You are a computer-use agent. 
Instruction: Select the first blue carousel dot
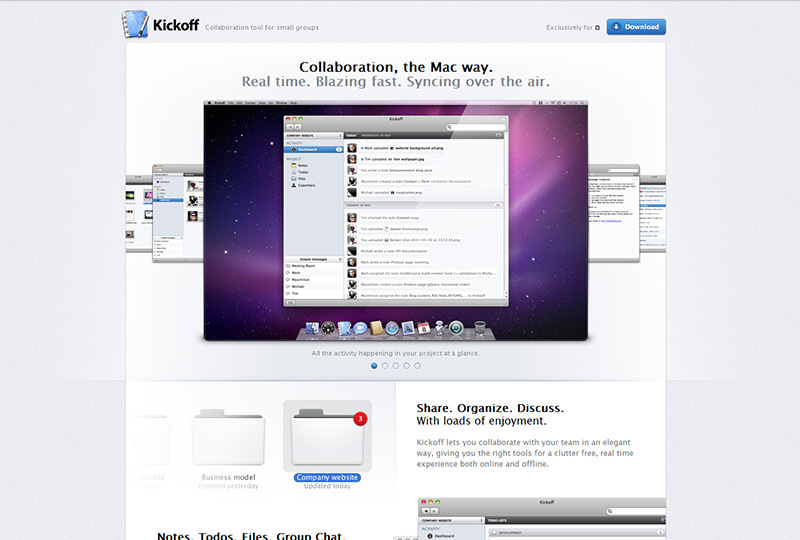[x=374, y=365]
